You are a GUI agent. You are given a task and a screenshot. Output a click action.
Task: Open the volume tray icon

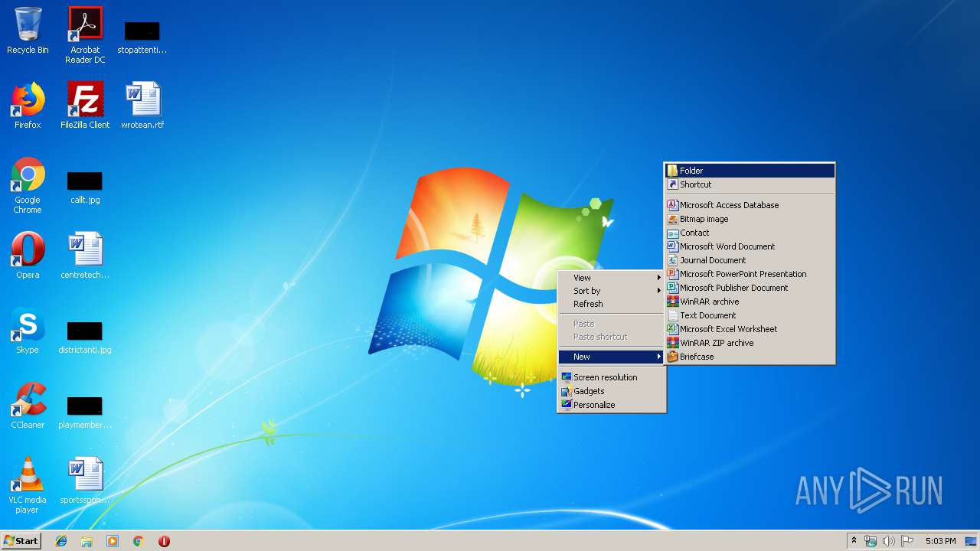click(889, 541)
